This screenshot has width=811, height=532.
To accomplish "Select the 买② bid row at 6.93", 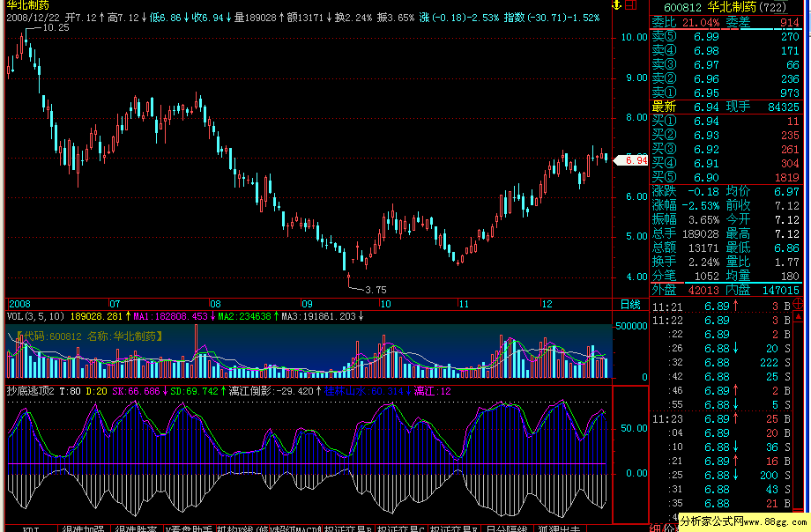I will pyautogui.click(x=725, y=135).
